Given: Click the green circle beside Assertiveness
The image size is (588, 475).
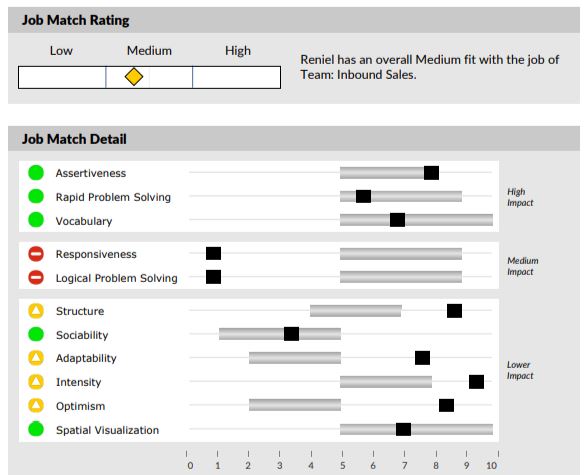Looking at the screenshot, I should pos(36,173).
